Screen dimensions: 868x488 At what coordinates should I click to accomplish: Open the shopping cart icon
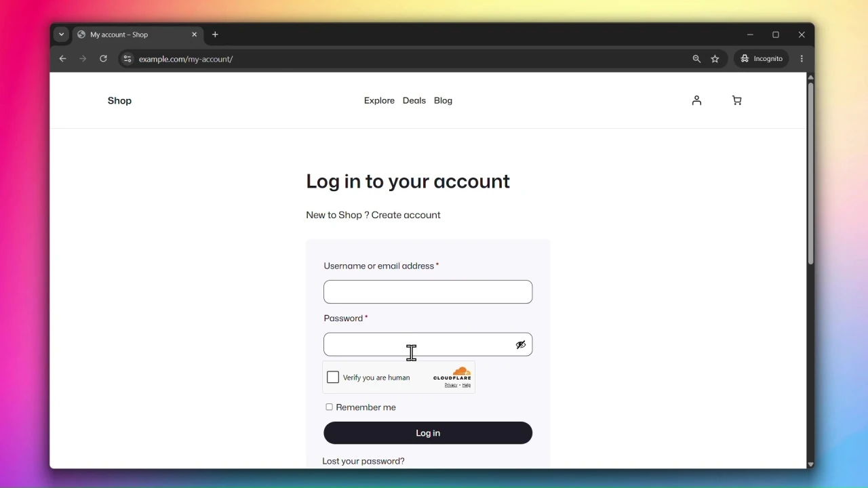pos(737,100)
